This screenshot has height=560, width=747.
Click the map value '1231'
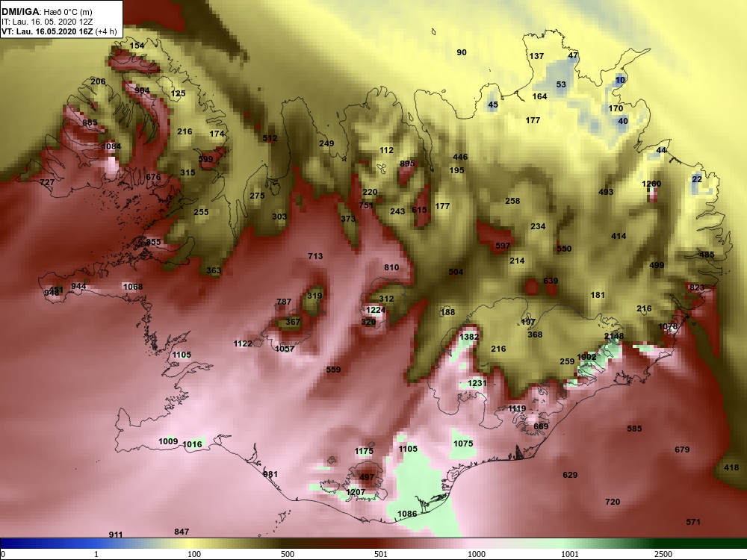click(x=477, y=383)
